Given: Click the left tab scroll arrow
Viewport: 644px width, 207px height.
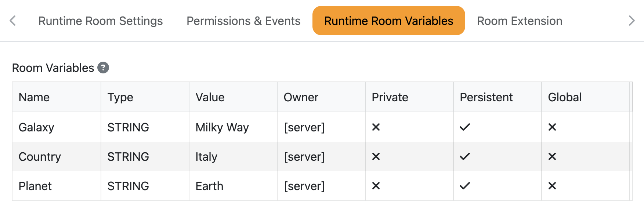Looking at the screenshot, I should pyautogui.click(x=13, y=21).
